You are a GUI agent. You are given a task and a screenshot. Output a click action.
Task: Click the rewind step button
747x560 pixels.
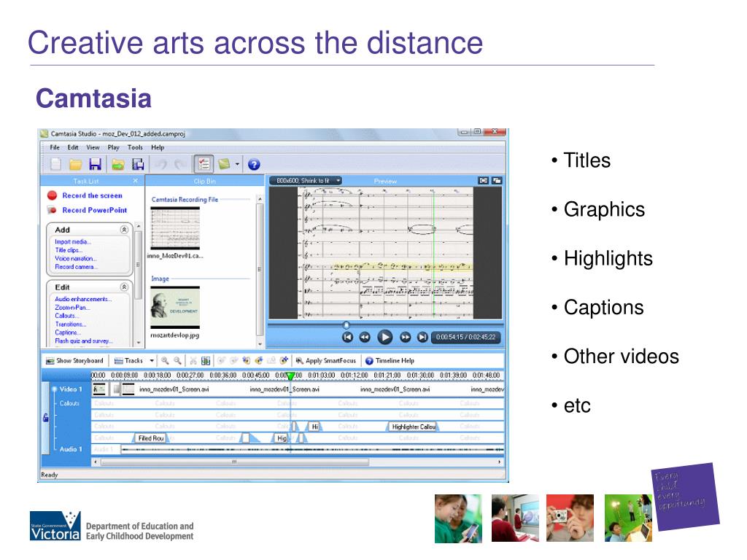365,337
